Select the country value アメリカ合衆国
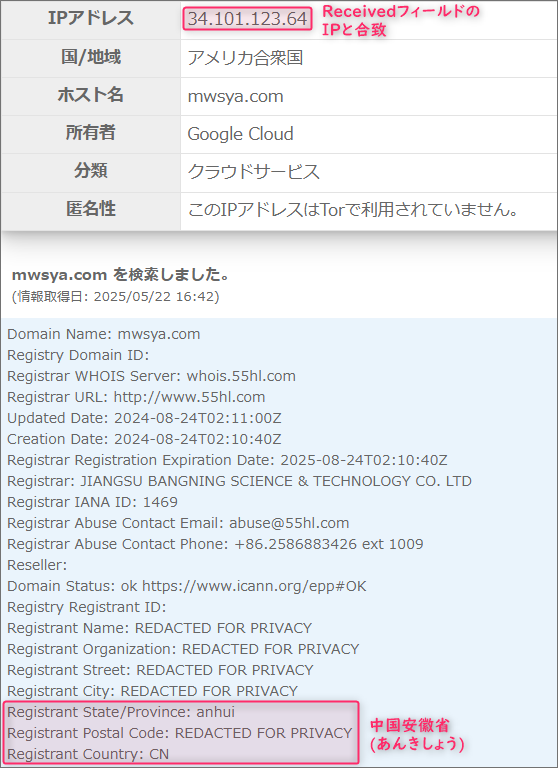The height and width of the screenshot is (768, 558). point(245,58)
